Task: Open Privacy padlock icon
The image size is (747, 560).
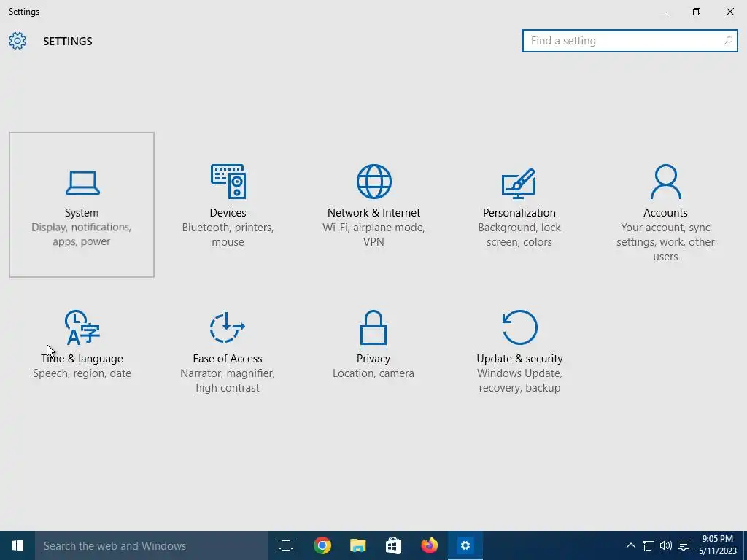Action: click(x=373, y=327)
